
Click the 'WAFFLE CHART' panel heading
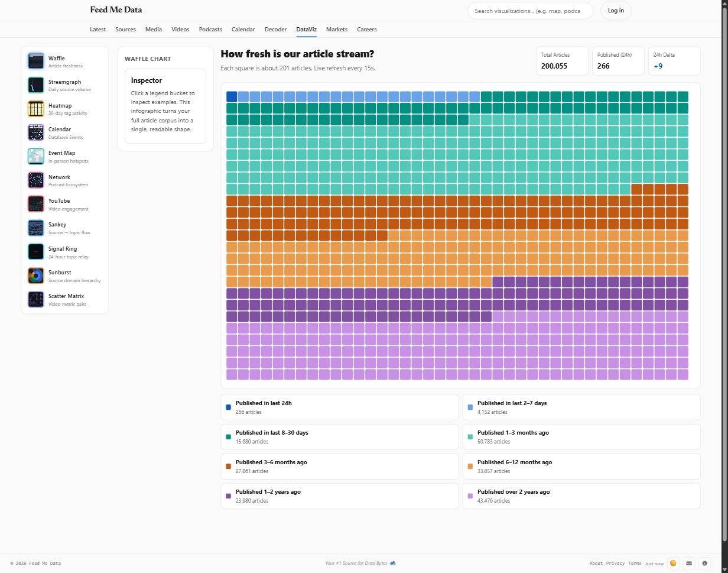click(148, 59)
